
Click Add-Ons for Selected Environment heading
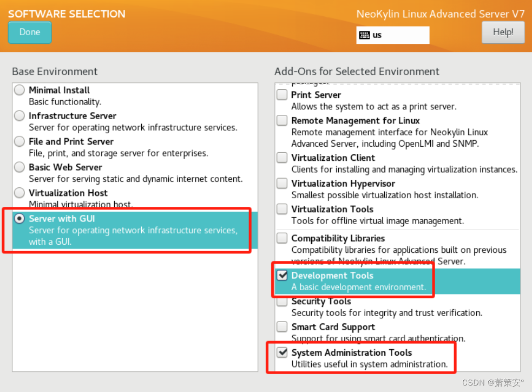pyautogui.click(x=357, y=71)
